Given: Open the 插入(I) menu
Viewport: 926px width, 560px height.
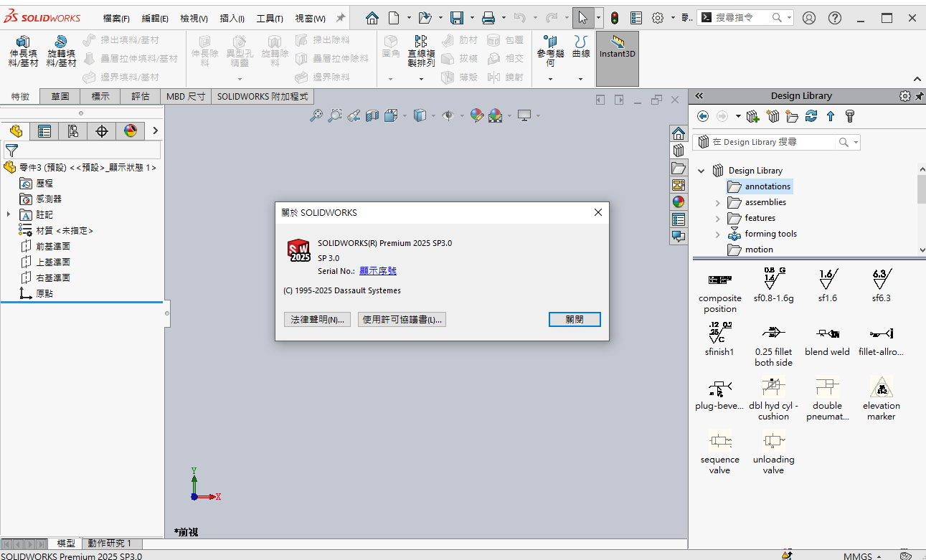Looking at the screenshot, I should [232, 19].
